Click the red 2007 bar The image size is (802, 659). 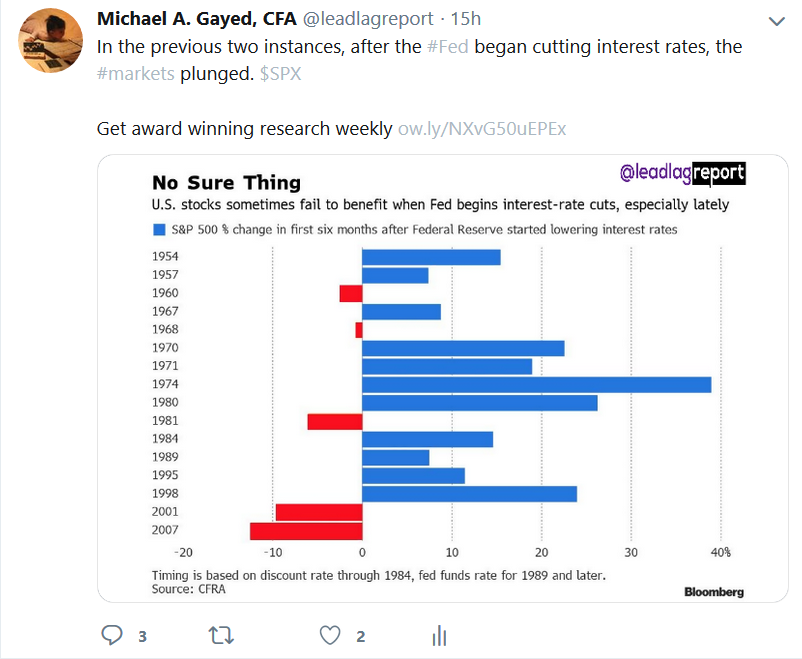tap(306, 531)
